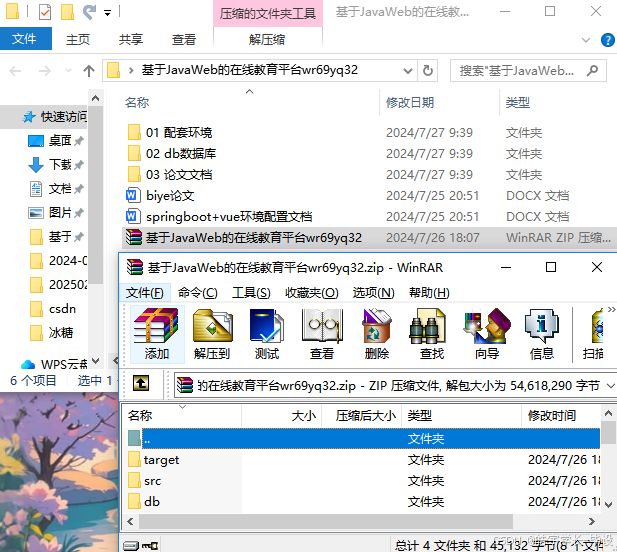Switch to the 主页 ribbon tab
Viewport: 617px width, 552px height.
click(x=78, y=39)
